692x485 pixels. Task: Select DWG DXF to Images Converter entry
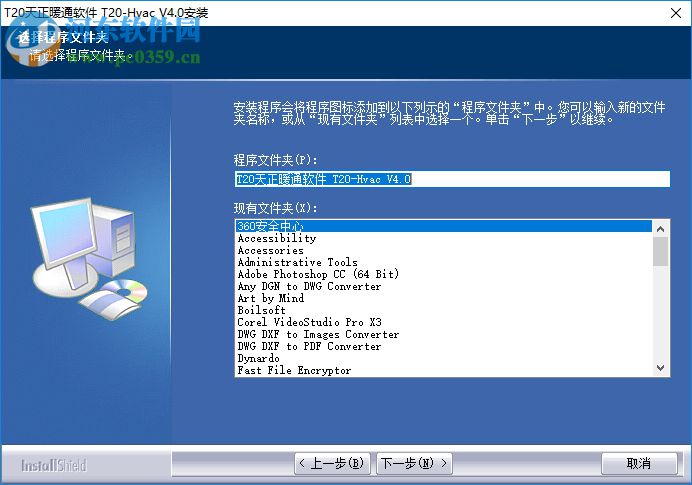[x=444, y=334]
